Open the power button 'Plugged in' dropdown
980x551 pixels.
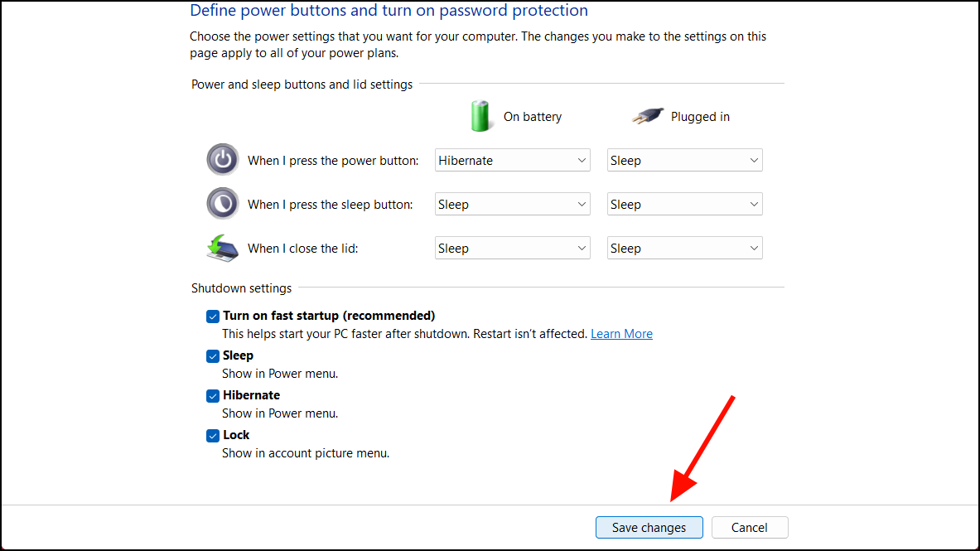point(684,159)
